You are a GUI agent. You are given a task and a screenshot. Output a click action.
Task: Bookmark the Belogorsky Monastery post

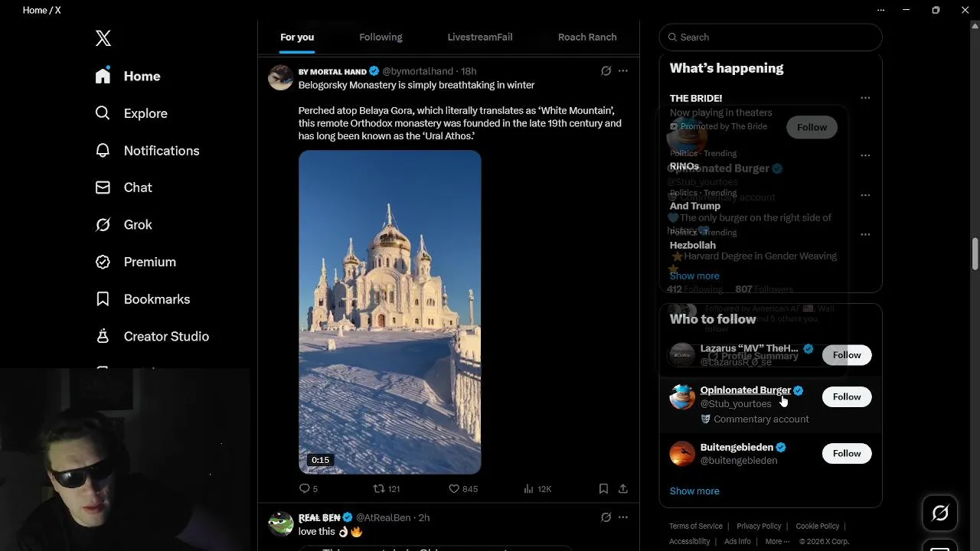coord(603,488)
